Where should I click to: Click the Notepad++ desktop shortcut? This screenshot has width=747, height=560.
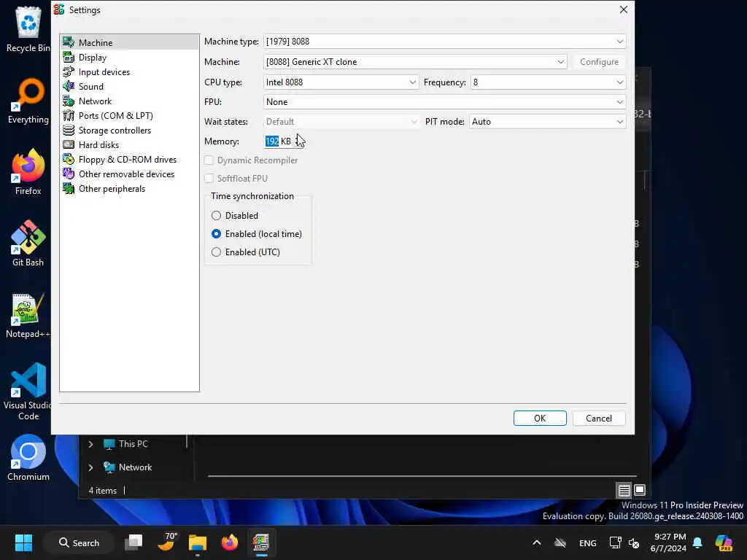tap(28, 315)
